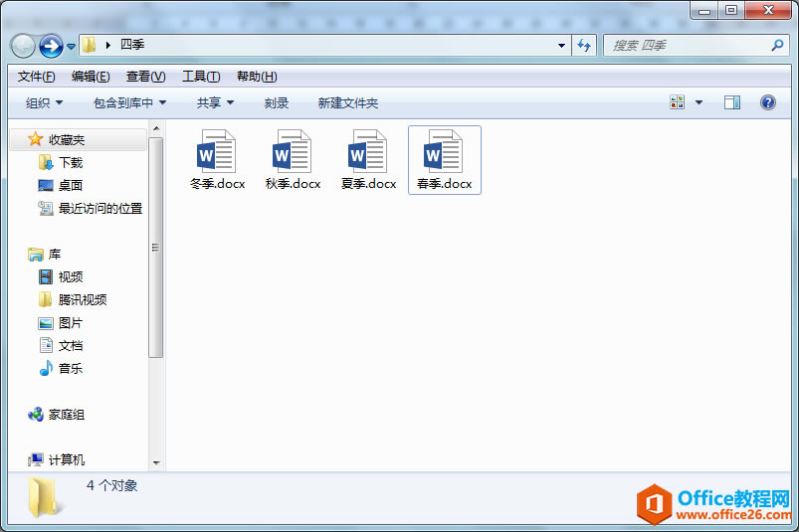The width and height of the screenshot is (799, 532).
Task: Open the 文档 library
Action: click(71, 346)
